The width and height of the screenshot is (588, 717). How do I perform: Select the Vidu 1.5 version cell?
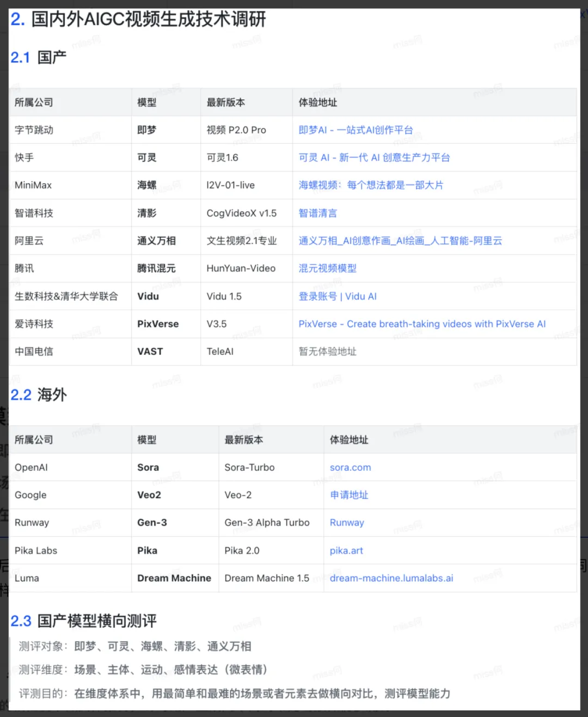point(247,296)
